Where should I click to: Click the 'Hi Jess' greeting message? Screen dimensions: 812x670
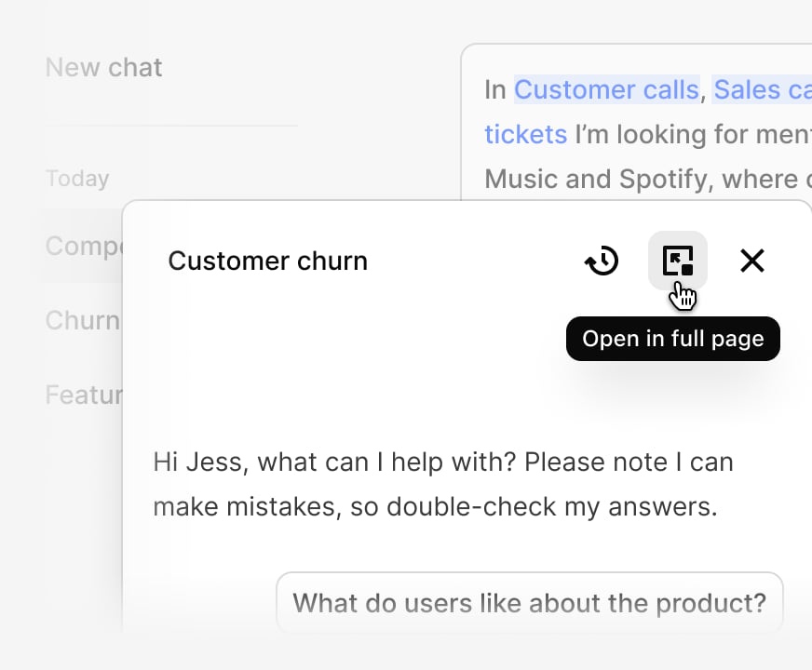(x=442, y=484)
